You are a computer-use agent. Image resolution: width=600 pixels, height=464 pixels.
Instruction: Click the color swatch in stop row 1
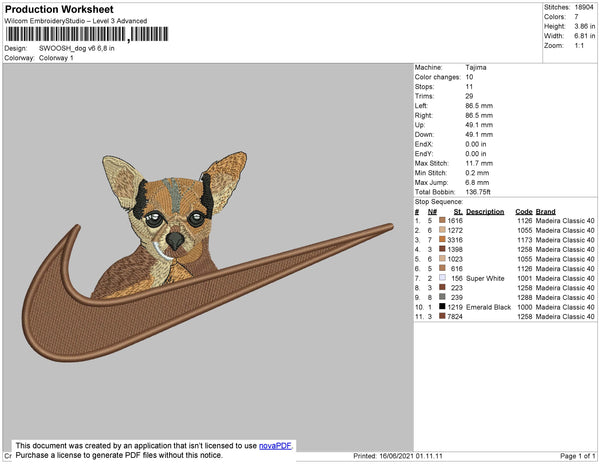(x=442, y=220)
